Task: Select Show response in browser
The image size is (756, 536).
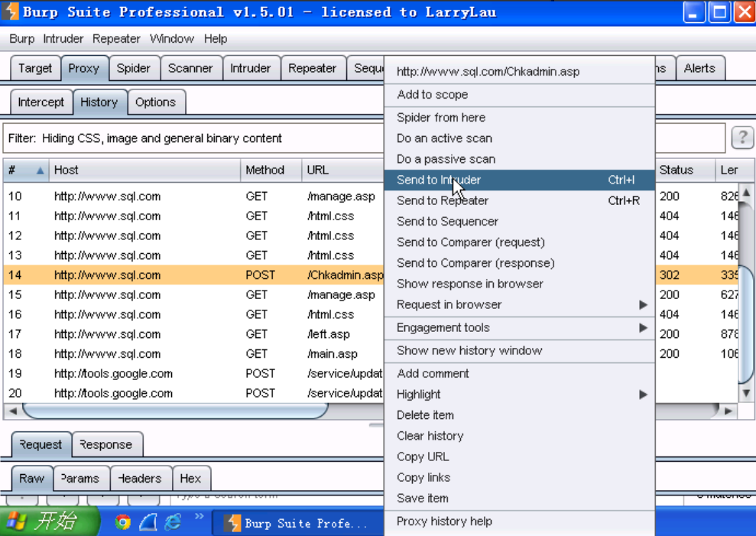Action: tap(519, 284)
